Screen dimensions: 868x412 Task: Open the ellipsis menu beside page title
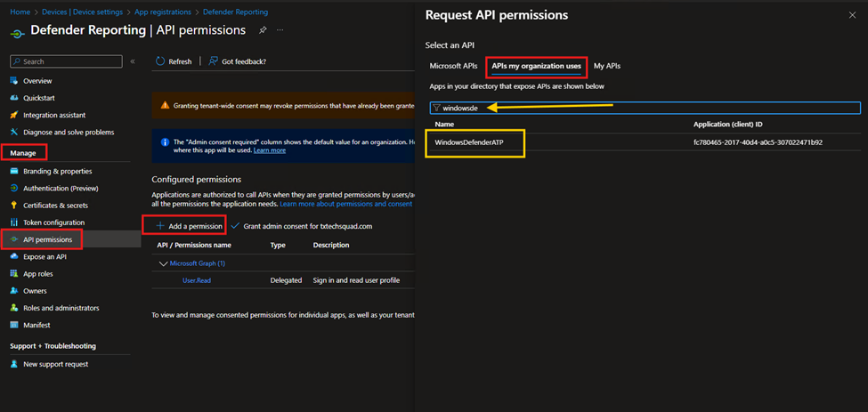coord(280,30)
